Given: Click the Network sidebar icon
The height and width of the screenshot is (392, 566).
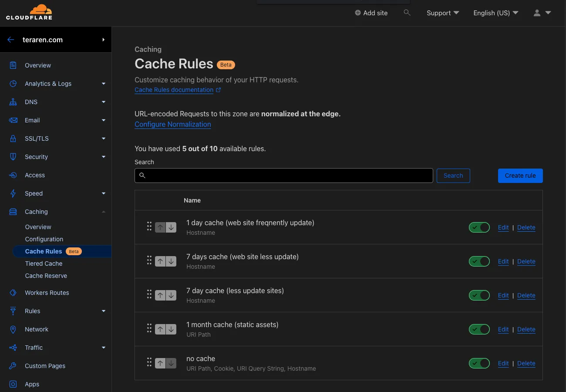Looking at the screenshot, I should [13, 329].
